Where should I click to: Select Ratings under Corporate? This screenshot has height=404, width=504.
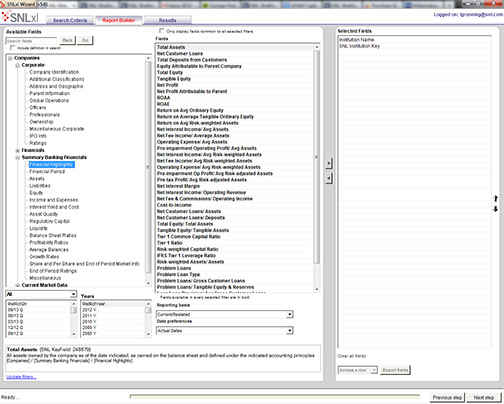38,143
